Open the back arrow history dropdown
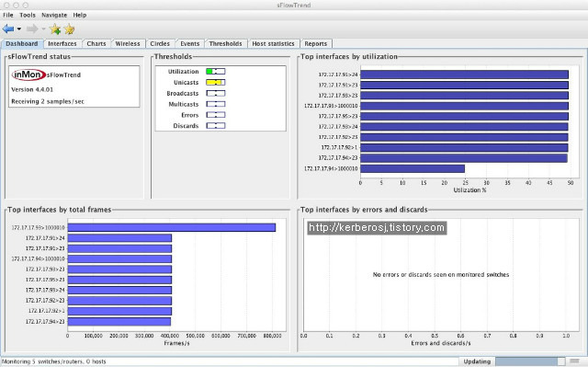Screen dimensions: 588x367 coord(18,29)
